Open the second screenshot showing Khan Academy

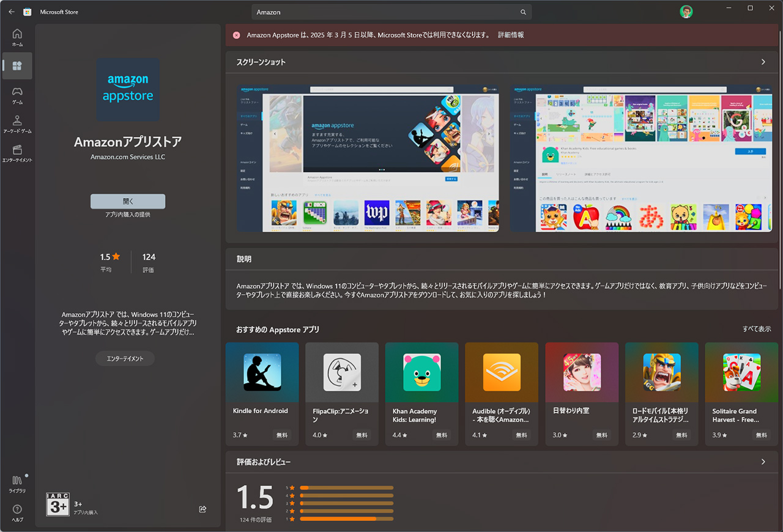point(641,158)
